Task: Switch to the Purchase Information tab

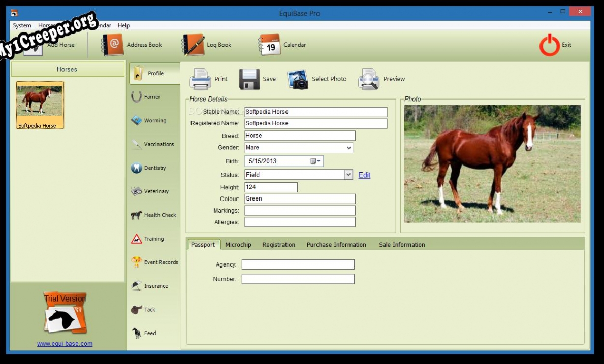Action: coord(336,245)
